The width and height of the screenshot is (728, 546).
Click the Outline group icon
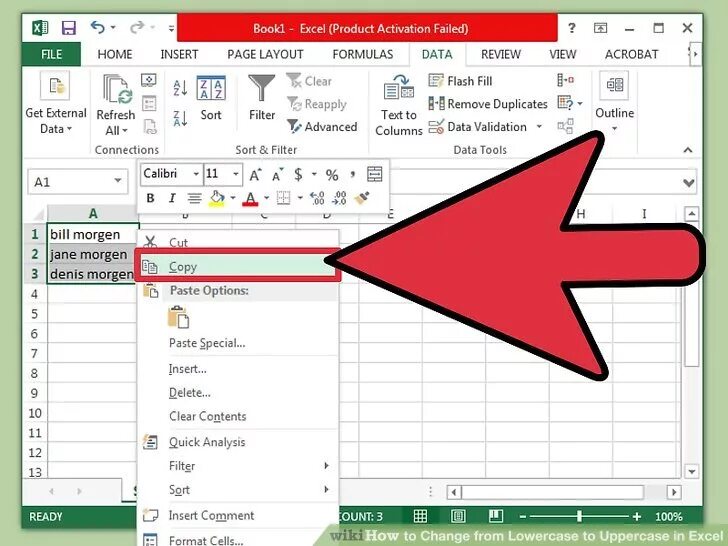(x=614, y=85)
